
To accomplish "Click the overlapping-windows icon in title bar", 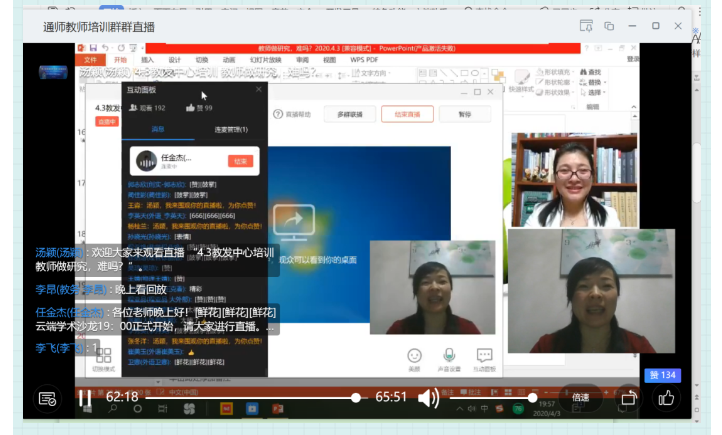I will (x=609, y=26).
